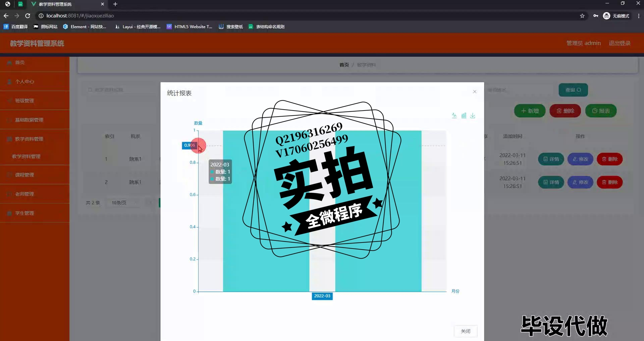This screenshot has width=644, height=341.
Task: Open Element - 网站快 bookmark
Action: coord(85,26)
